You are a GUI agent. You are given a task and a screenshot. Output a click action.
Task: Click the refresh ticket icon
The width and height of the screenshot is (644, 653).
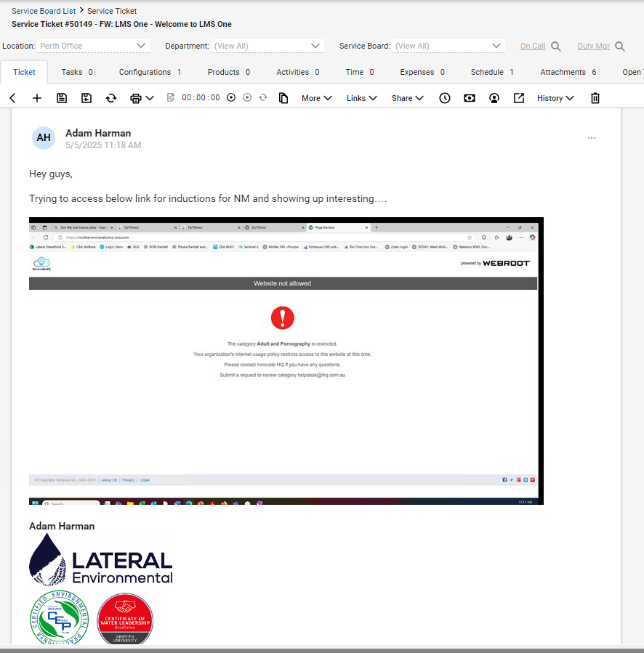coord(111,98)
